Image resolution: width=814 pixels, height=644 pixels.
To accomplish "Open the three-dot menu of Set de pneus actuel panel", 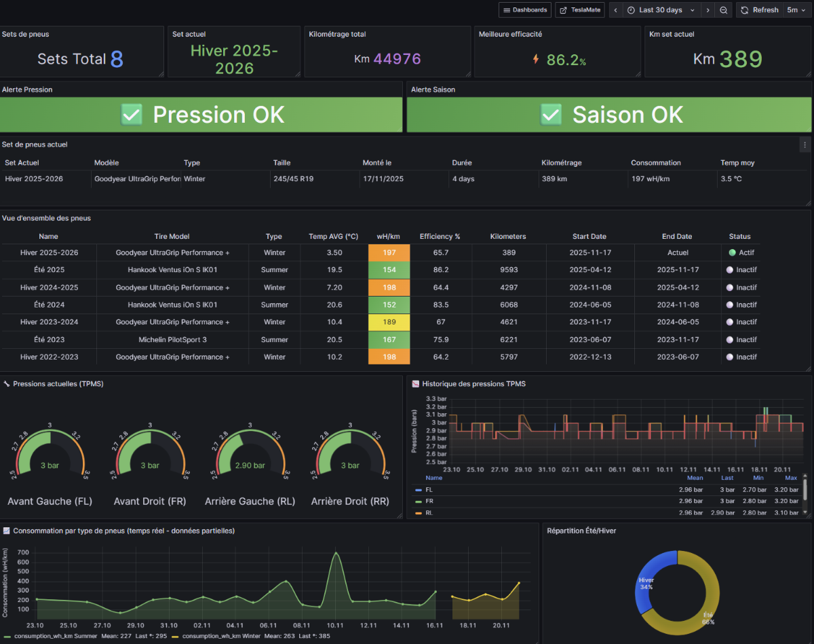I will [x=805, y=145].
